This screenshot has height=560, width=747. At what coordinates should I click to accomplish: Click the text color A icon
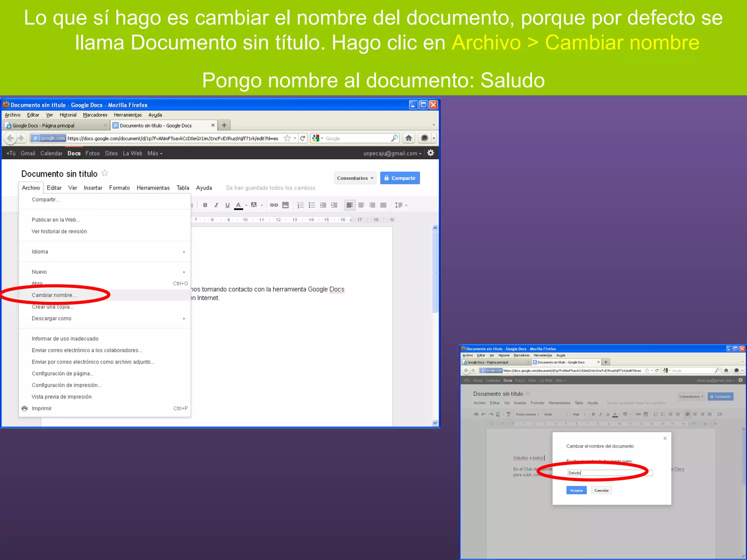point(239,205)
